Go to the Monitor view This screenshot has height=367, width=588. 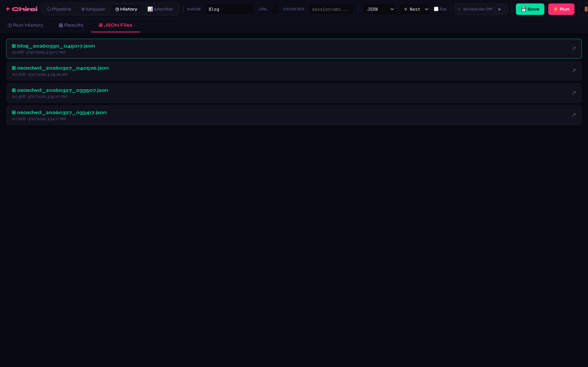tap(160, 9)
